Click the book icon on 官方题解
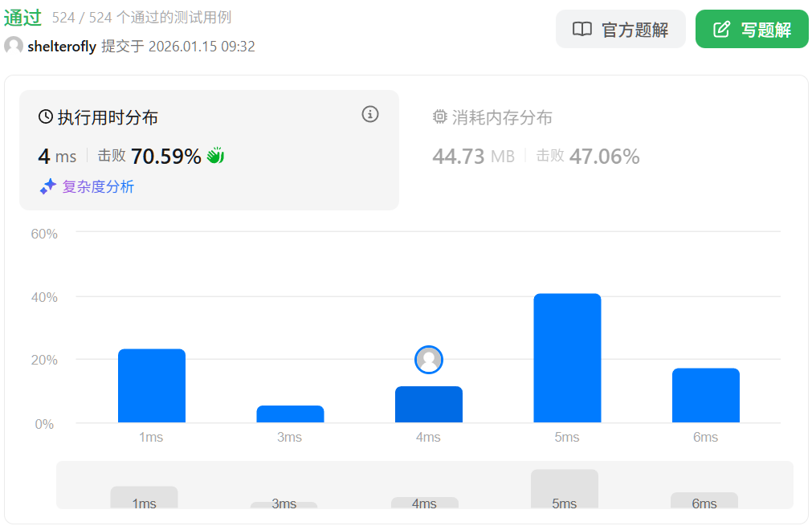Screen dimensions: 812x530 click(582, 30)
